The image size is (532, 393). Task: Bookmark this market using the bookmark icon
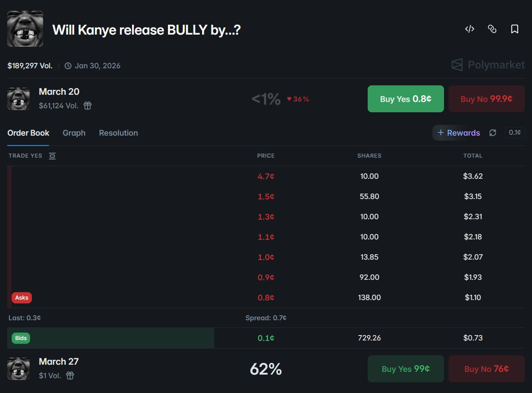(x=514, y=28)
